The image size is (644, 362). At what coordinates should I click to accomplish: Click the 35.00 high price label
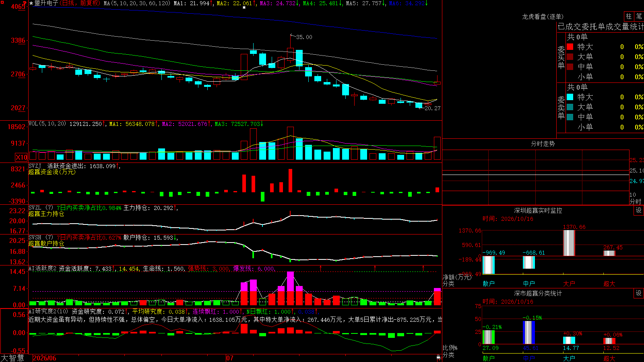(304, 37)
